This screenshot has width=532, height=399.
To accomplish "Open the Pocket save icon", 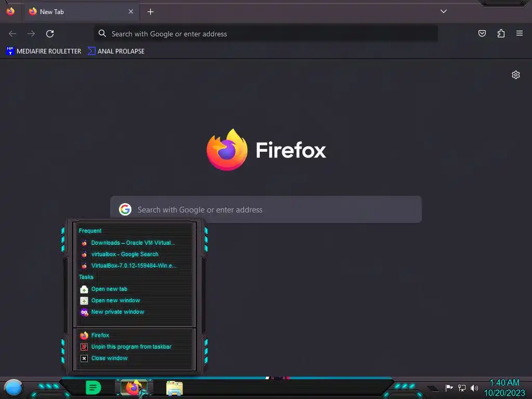I will point(482,33).
